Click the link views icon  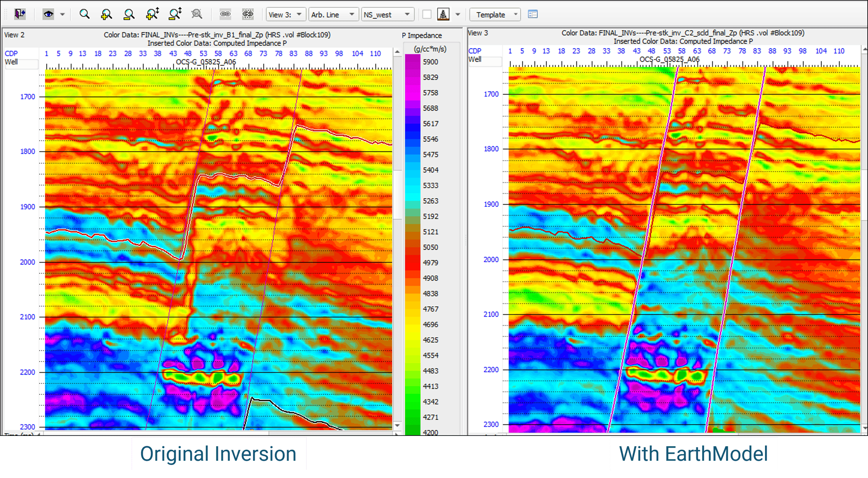[225, 15]
